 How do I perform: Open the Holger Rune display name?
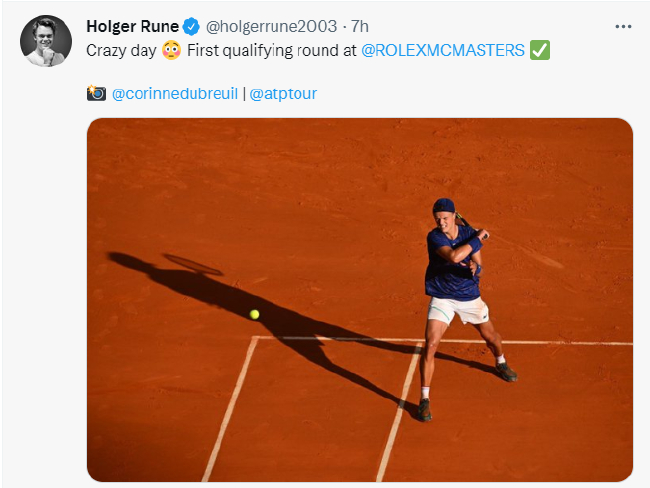coord(132,27)
